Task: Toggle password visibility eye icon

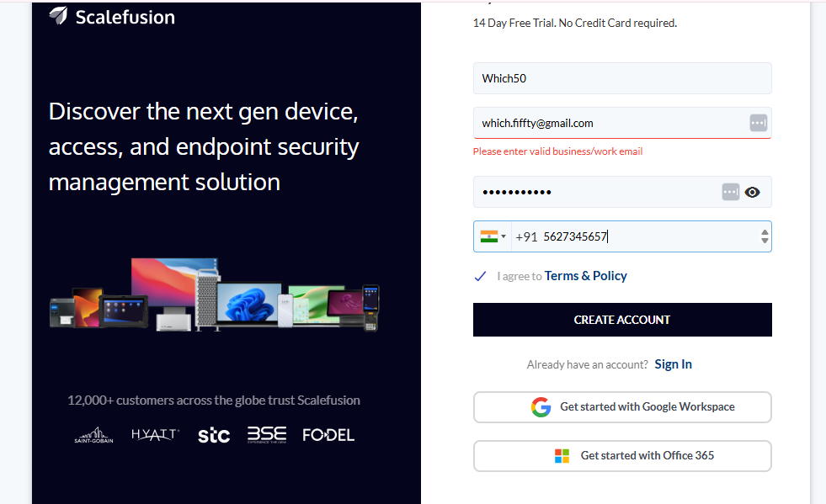Action: [x=752, y=192]
